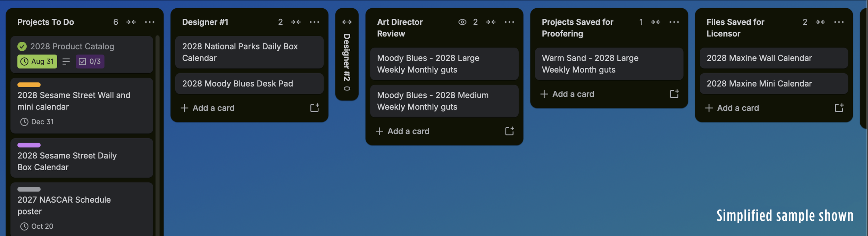Create card from template in Art Director Review
This screenshot has width=868, height=236.
(509, 131)
